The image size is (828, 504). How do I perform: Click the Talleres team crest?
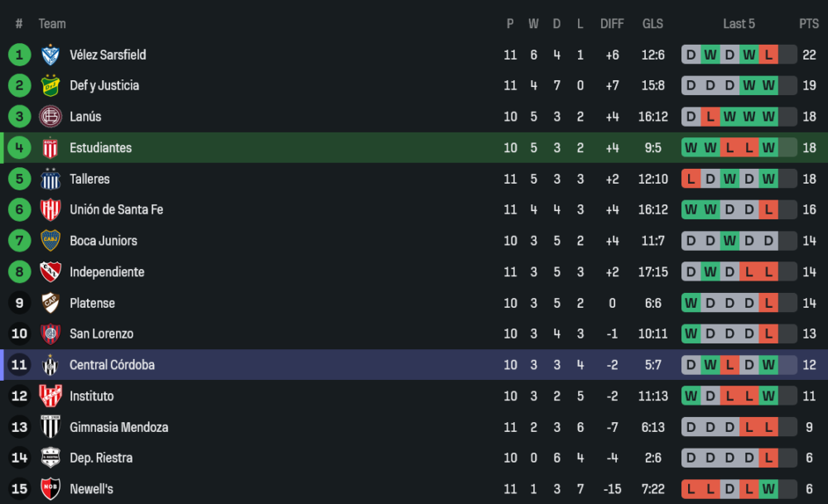coord(51,179)
